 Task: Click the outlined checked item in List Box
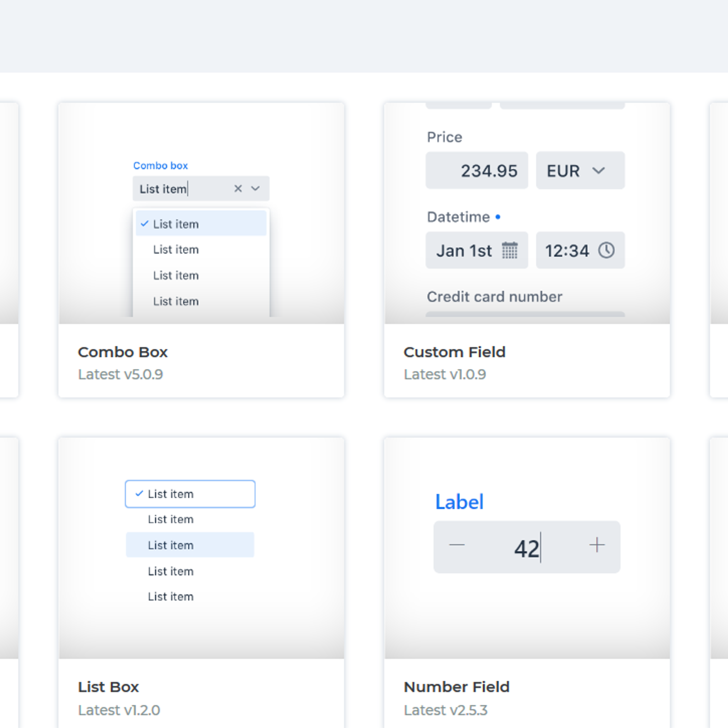190,494
